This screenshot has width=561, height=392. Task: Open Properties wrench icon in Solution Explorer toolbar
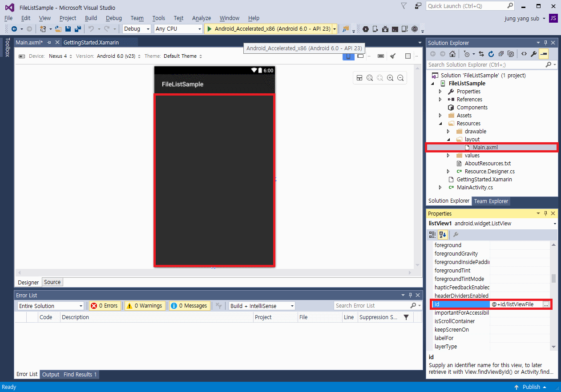pos(534,54)
